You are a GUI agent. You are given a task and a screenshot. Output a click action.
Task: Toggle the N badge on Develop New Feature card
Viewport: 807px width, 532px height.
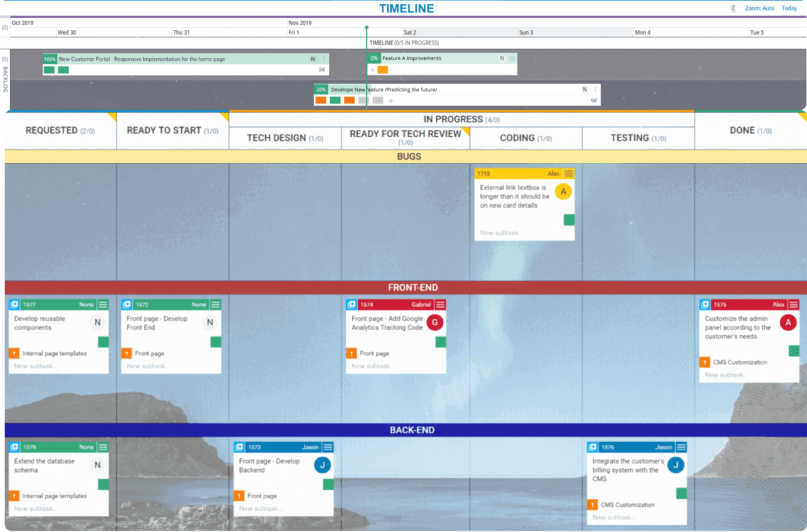coord(584,89)
